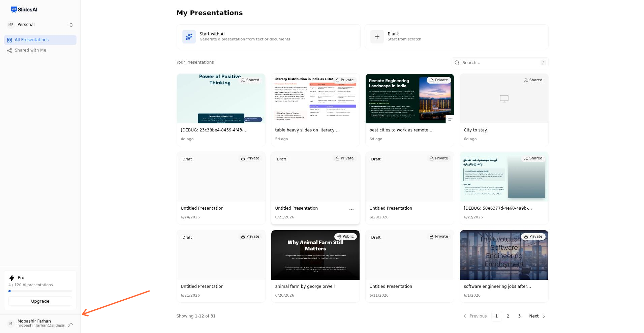The height and width of the screenshot is (333, 644).
Task: Click the AI presentations usage progress bar
Action: coord(40,291)
